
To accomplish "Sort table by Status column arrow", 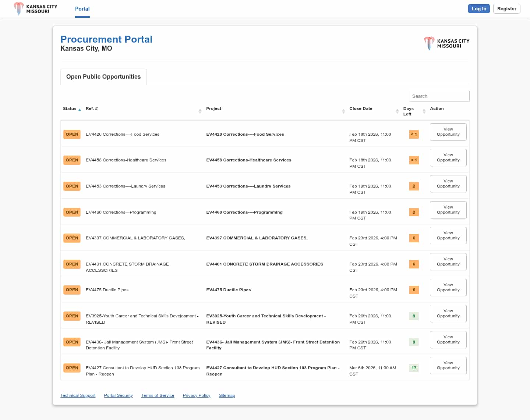I will tap(79, 110).
